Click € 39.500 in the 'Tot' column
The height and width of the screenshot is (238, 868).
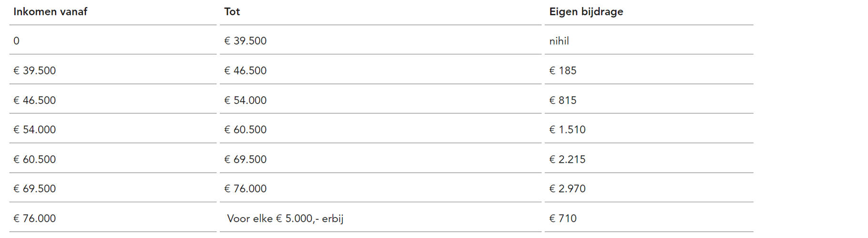[246, 41]
